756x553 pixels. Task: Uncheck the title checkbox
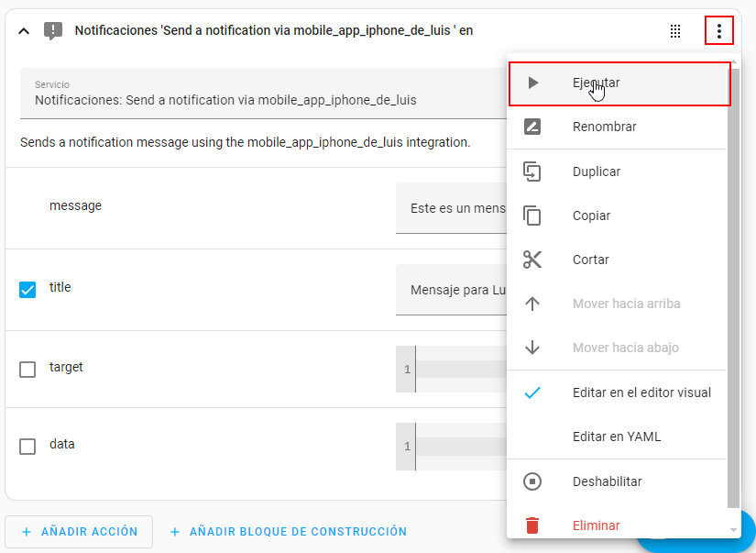[x=27, y=289]
